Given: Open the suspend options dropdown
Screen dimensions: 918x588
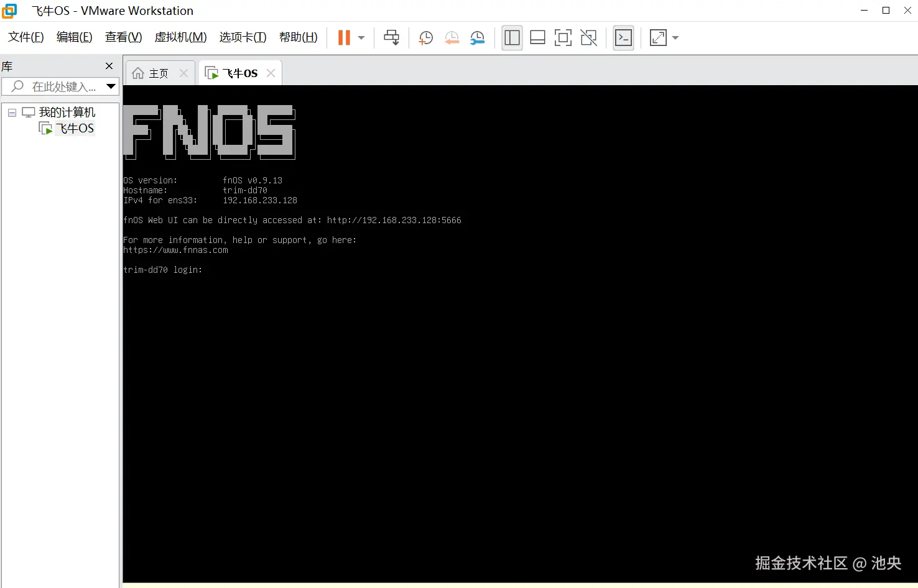Looking at the screenshot, I should (x=360, y=37).
